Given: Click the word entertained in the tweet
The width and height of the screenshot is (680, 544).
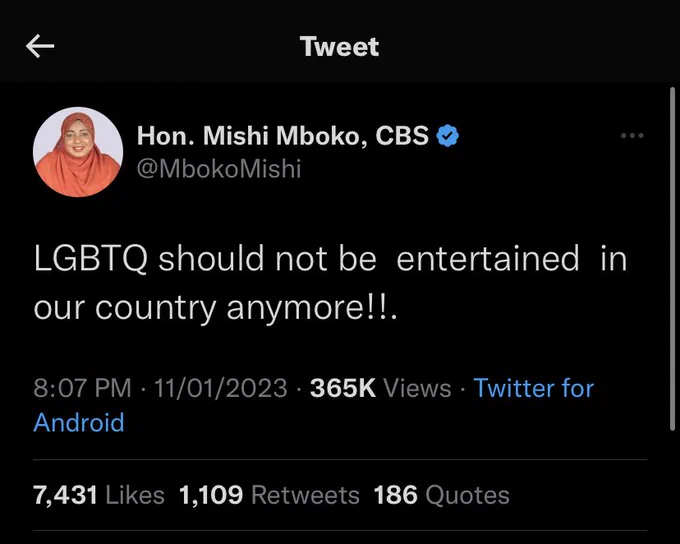Looking at the screenshot, I should coord(488,258).
